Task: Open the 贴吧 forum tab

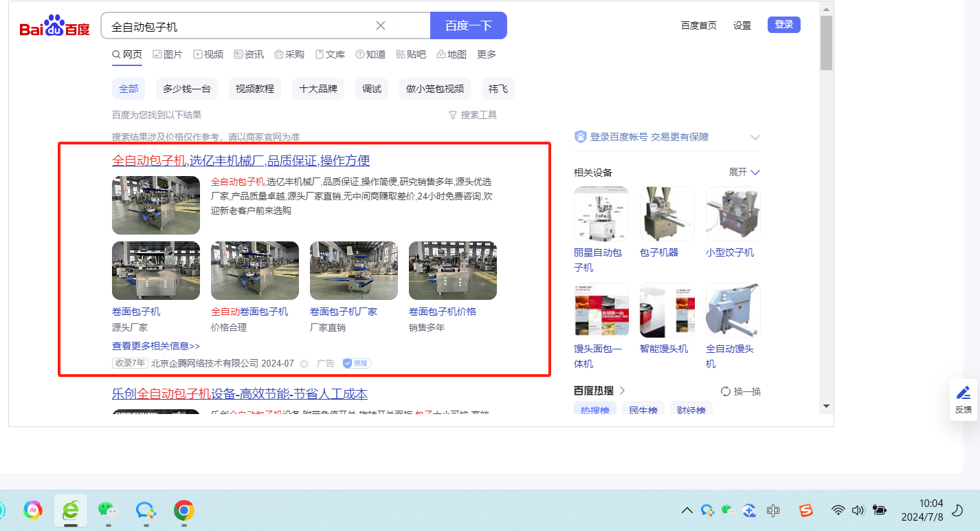Action: click(411, 54)
